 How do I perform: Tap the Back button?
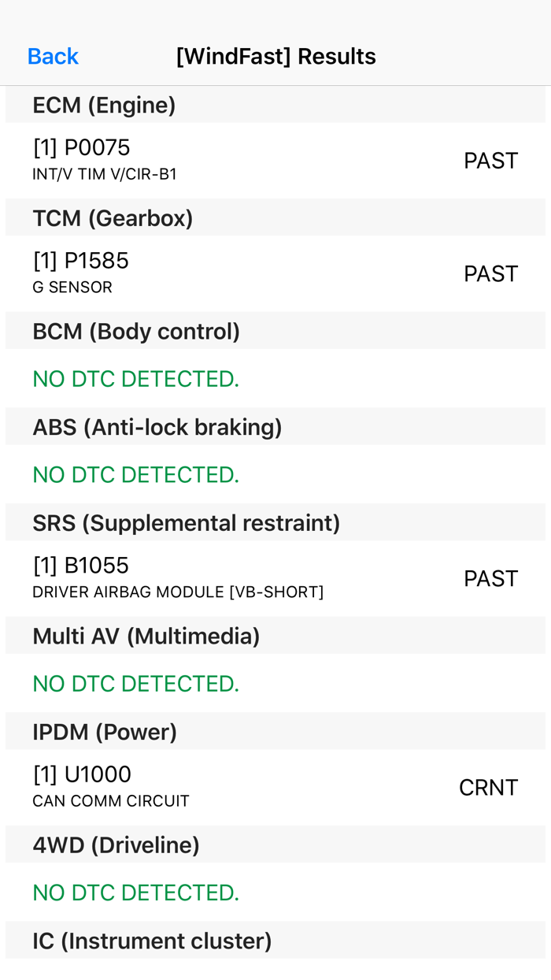pyautogui.click(x=53, y=56)
